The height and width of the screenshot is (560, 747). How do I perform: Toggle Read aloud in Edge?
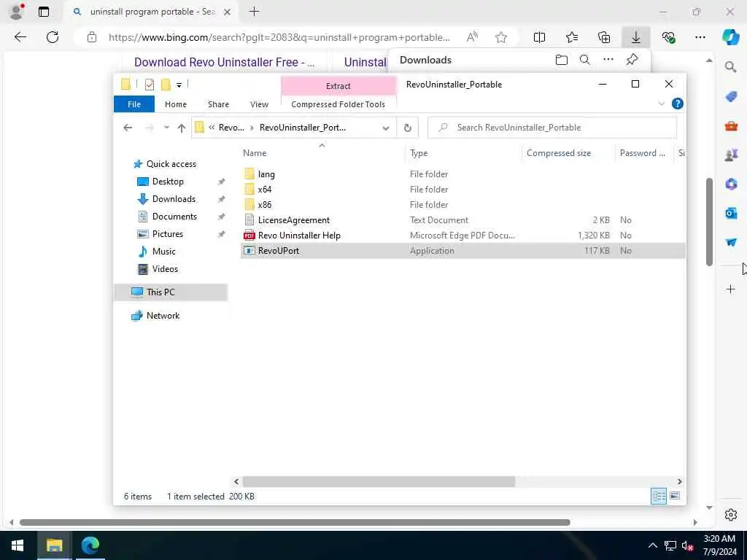point(472,37)
